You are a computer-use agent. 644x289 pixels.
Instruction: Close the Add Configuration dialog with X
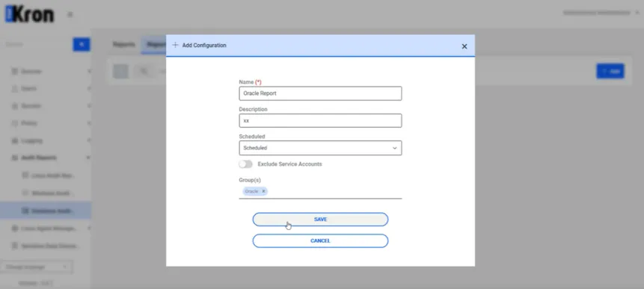click(464, 46)
